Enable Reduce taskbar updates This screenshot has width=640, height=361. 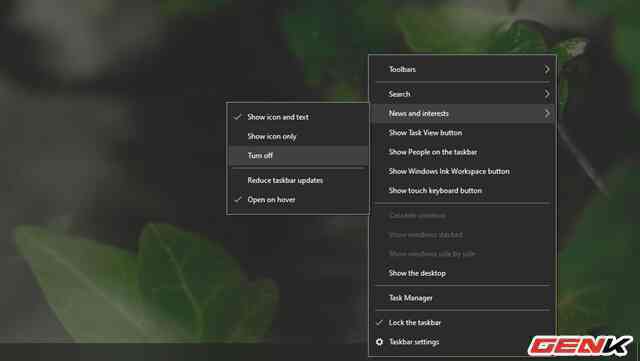[x=298, y=180]
